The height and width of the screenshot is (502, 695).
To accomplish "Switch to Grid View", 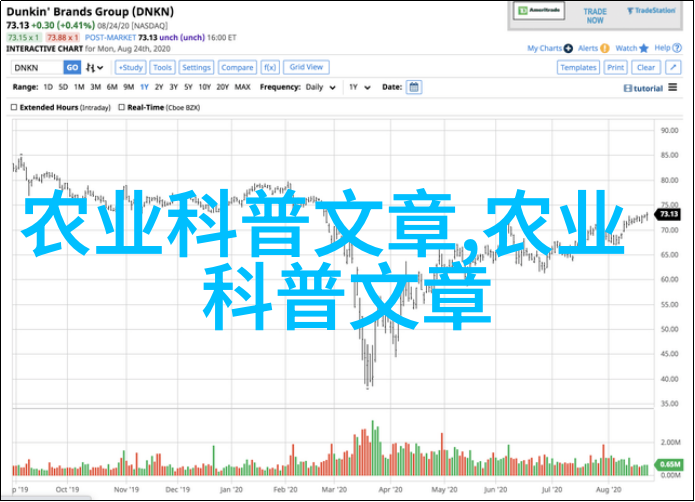I will click(306, 67).
